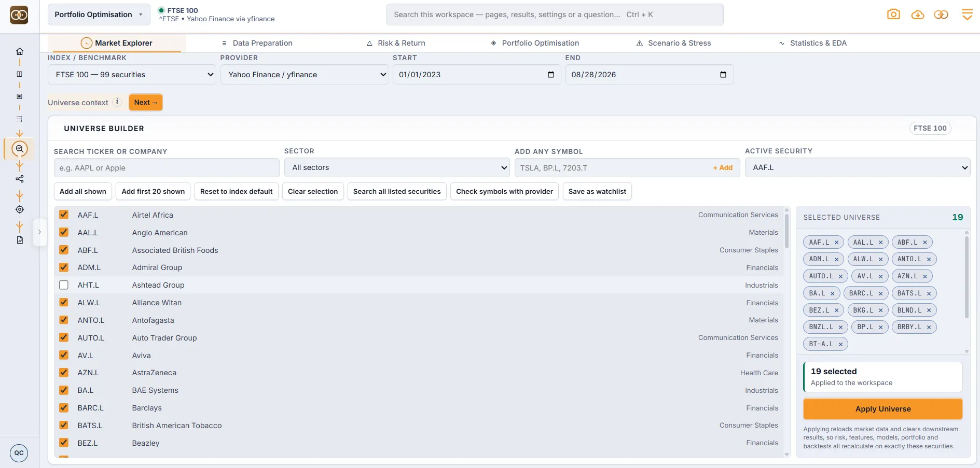Click the app logo in top-left corner
This screenshot has height=468, width=980.
pos(19,15)
